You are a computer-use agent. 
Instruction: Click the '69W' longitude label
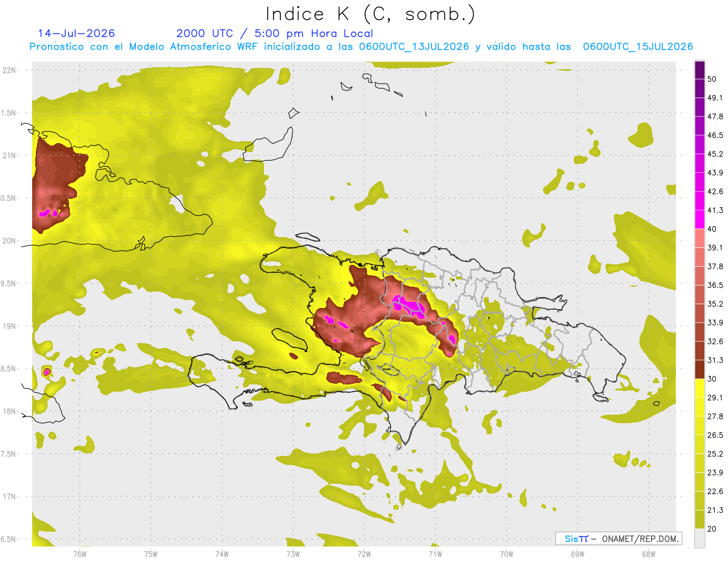point(577,554)
